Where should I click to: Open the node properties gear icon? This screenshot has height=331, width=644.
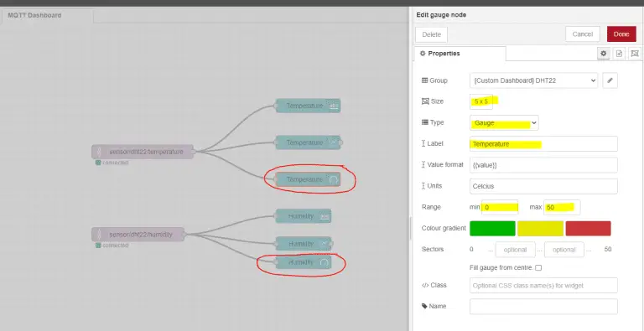604,54
